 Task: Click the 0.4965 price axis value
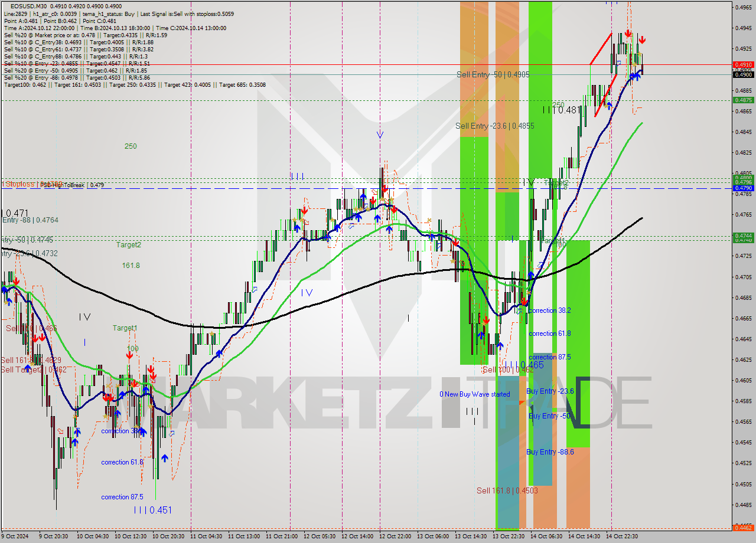click(743, 7)
